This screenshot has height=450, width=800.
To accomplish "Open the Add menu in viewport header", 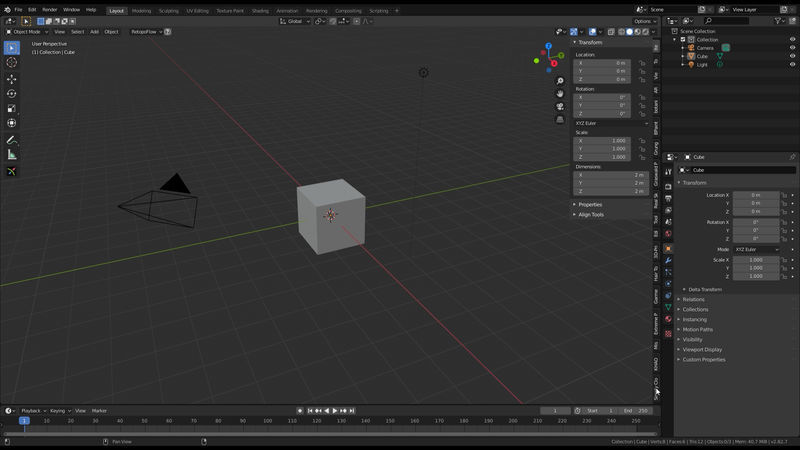I will coord(94,32).
